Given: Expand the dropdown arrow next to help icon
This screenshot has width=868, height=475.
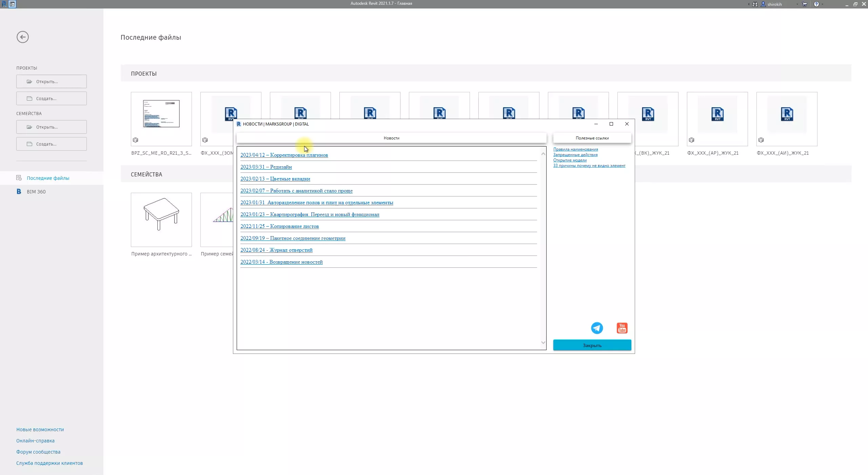Looking at the screenshot, I should [822, 4].
